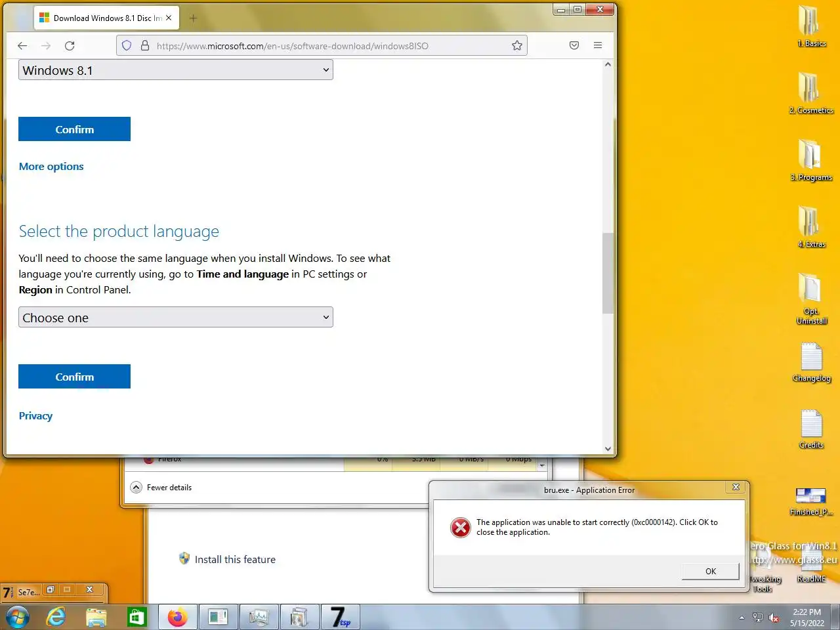Click the page scrollbar down arrow

coord(608,449)
